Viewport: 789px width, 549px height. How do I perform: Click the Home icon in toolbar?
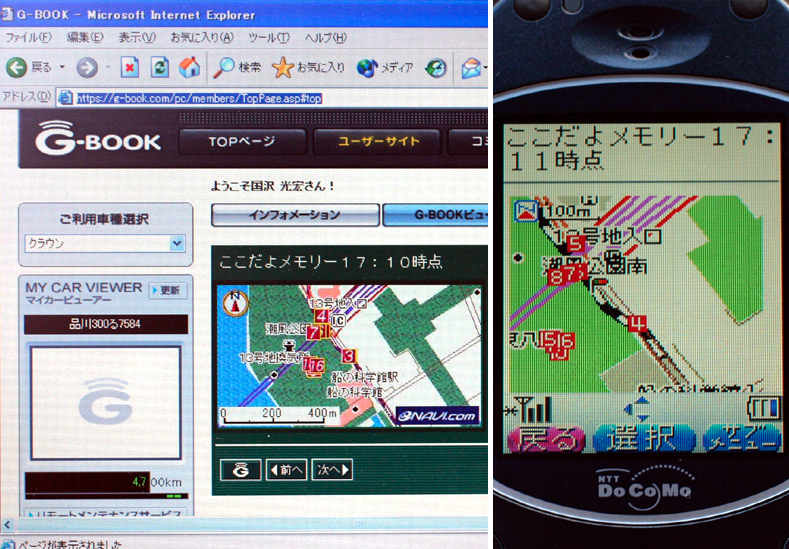[x=189, y=67]
